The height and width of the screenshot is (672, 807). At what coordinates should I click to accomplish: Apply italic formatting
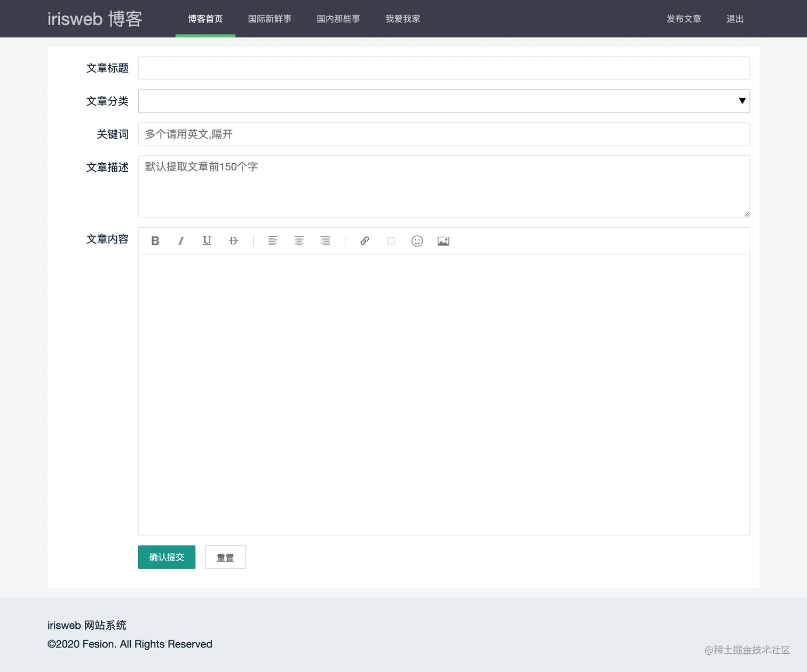[181, 241]
